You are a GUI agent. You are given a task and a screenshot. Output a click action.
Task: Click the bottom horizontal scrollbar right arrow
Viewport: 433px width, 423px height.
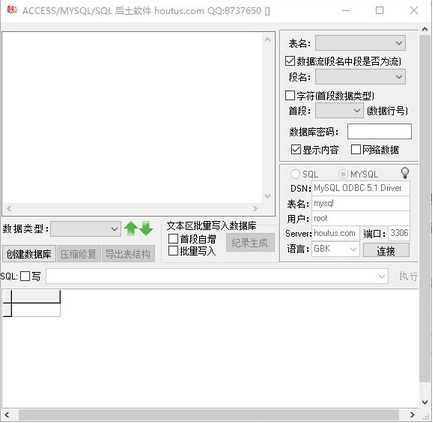(412, 415)
